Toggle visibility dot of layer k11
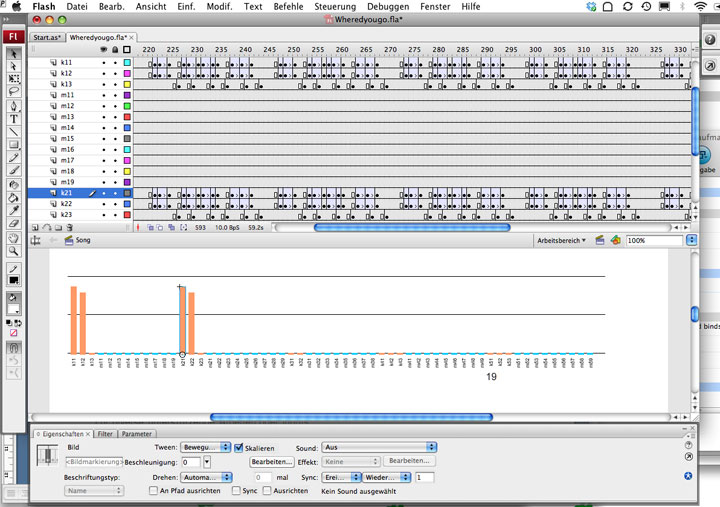Viewport: 720px width, 507px height. point(104,62)
